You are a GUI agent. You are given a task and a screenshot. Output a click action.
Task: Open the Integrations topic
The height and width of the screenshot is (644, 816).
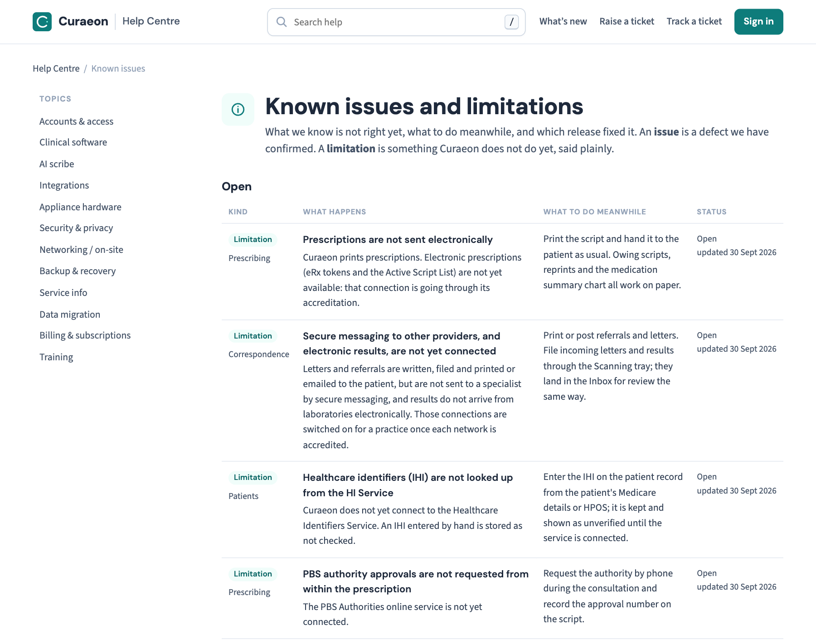[64, 185]
